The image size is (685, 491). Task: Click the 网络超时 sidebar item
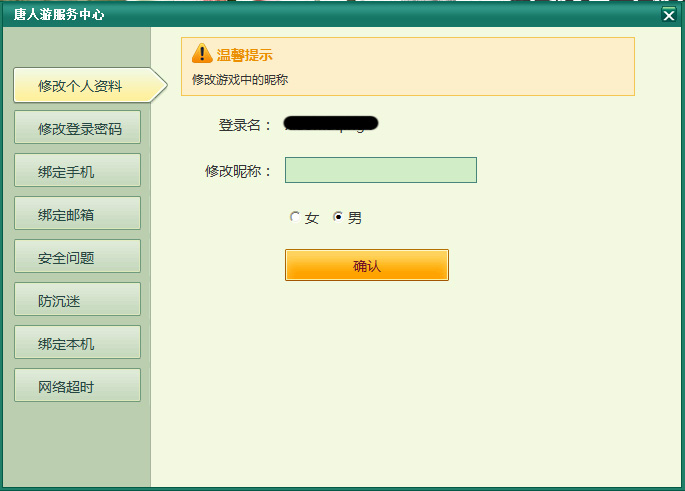(x=78, y=386)
